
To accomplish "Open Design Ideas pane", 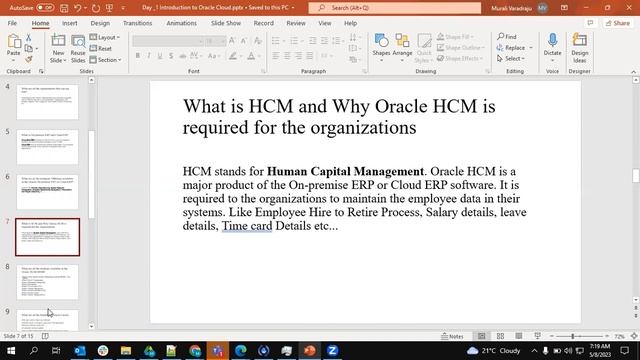I will tap(580, 49).
